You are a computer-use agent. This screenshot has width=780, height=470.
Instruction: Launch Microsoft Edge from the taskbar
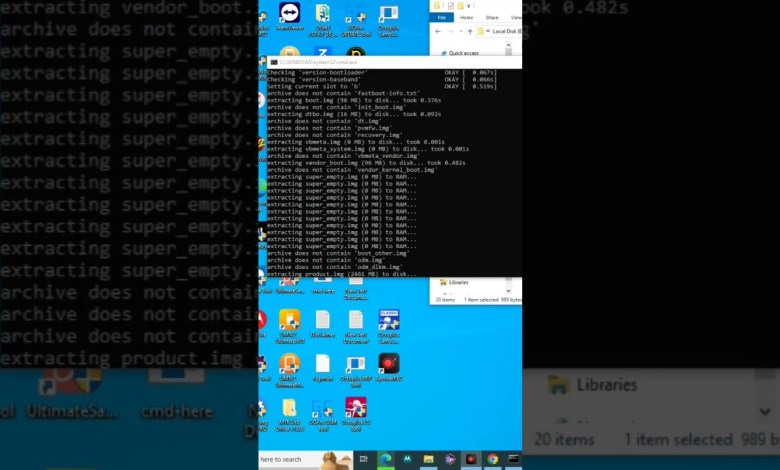pos(385,459)
